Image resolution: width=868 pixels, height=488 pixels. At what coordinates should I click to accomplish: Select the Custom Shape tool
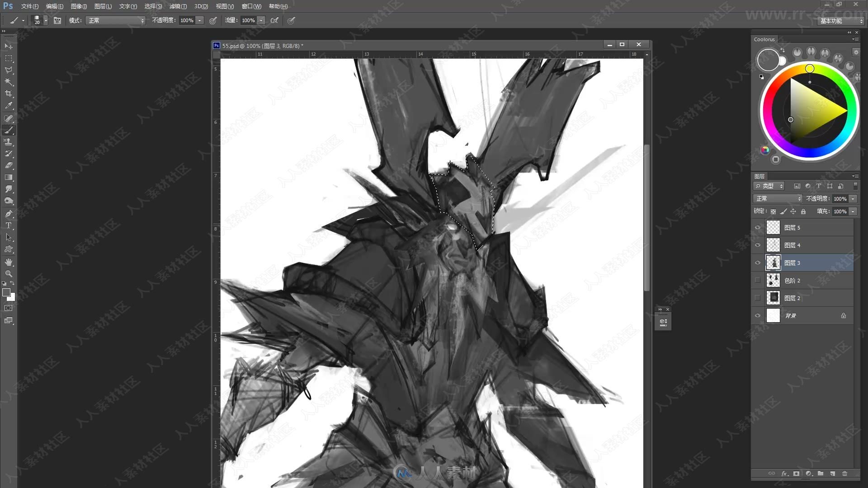coord(9,249)
